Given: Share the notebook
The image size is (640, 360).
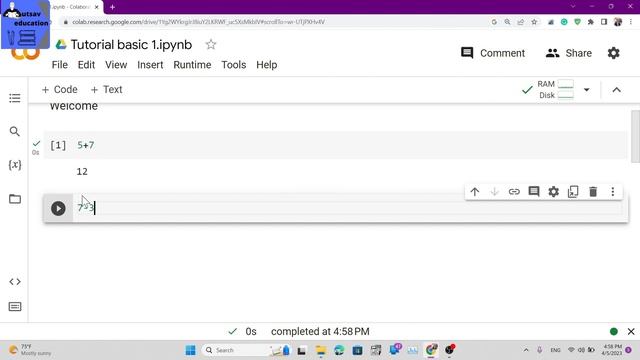Looking at the screenshot, I should click(x=569, y=53).
